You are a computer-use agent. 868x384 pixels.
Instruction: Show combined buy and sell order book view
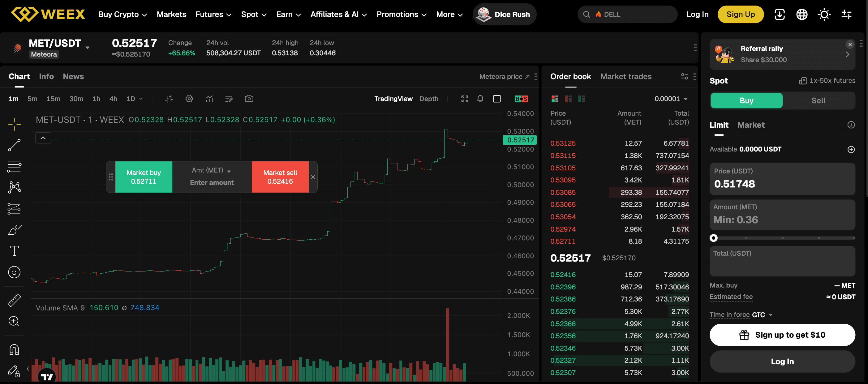tap(555, 99)
